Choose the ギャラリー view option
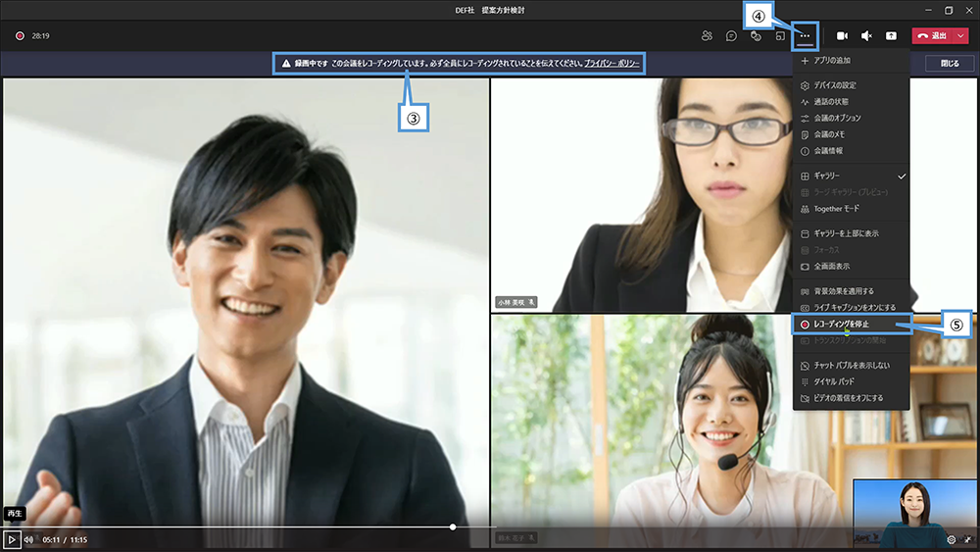980x552 pixels. tap(851, 176)
